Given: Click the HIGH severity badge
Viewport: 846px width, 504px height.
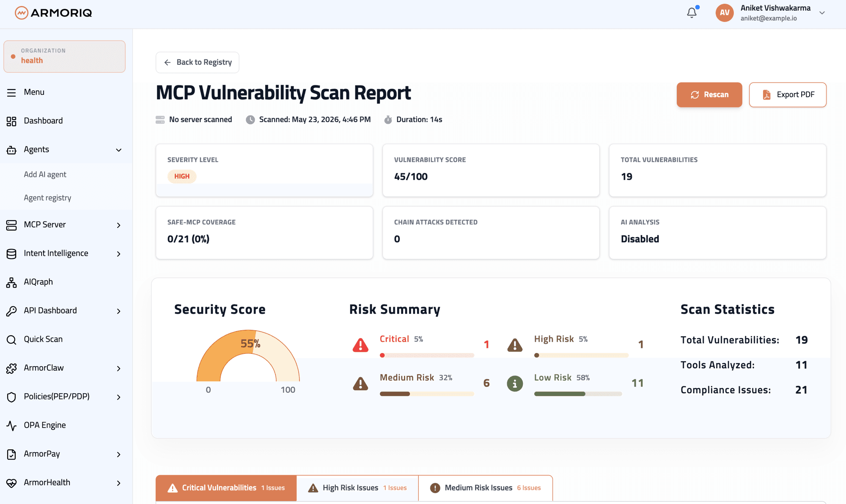Looking at the screenshot, I should click(182, 176).
